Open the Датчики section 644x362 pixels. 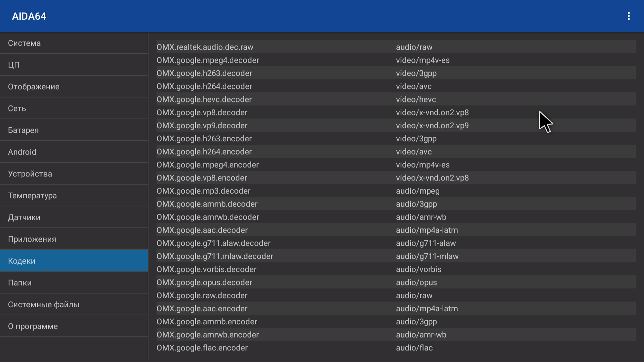[74, 217]
